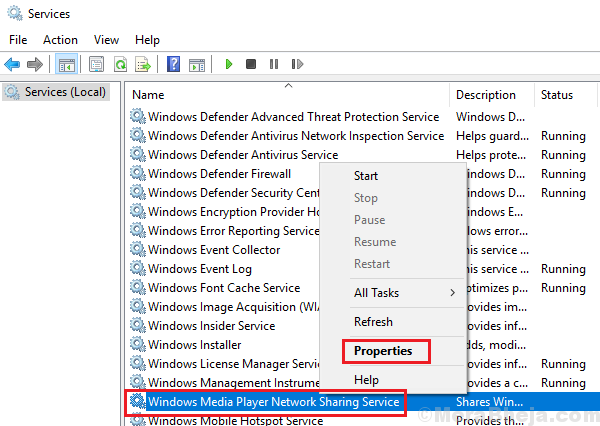Select Help in the context menu
Image resolution: width=600 pixels, height=426 pixels.
point(366,380)
